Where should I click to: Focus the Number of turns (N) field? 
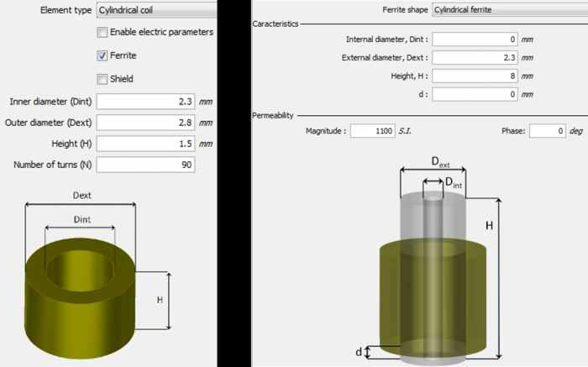[x=145, y=165]
